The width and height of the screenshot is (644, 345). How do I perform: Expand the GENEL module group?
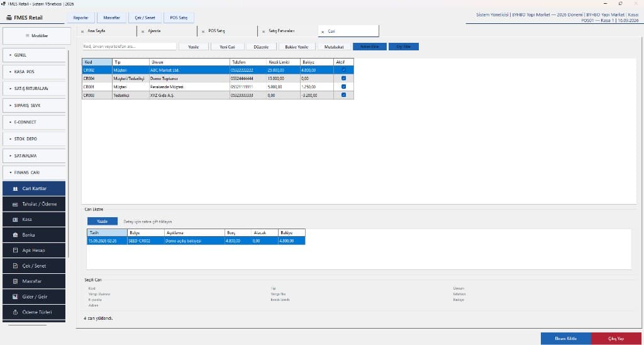tap(34, 55)
